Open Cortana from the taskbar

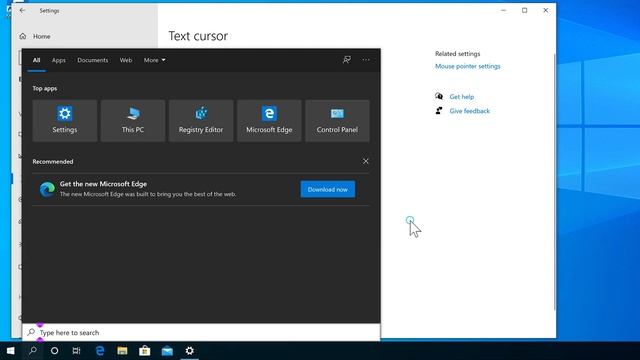tap(54, 351)
